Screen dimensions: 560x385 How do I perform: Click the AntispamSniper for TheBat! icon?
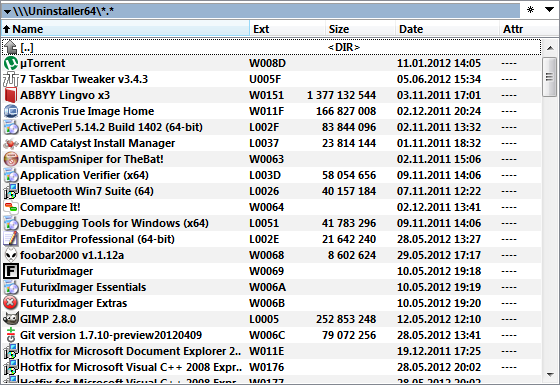click(11, 159)
